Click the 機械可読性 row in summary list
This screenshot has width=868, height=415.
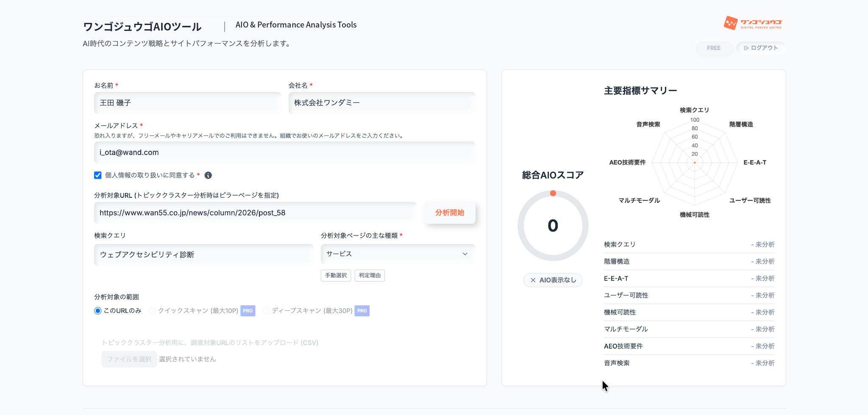[x=689, y=313]
